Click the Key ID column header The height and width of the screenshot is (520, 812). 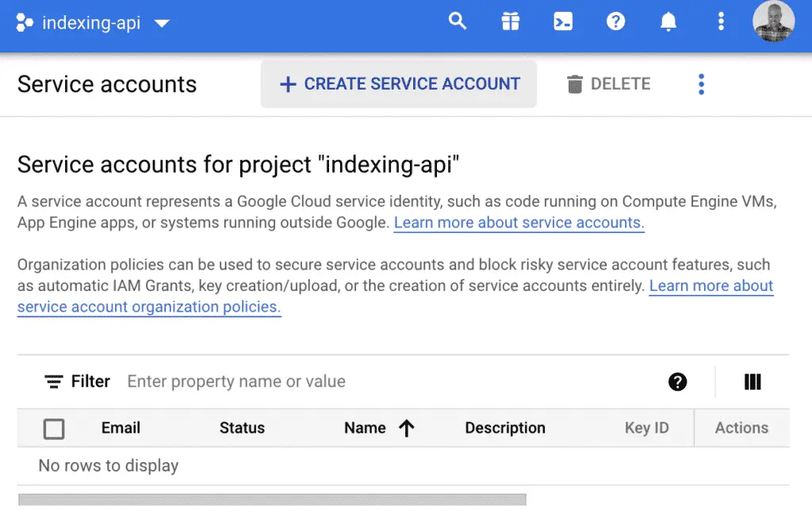click(x=647, y=428)
